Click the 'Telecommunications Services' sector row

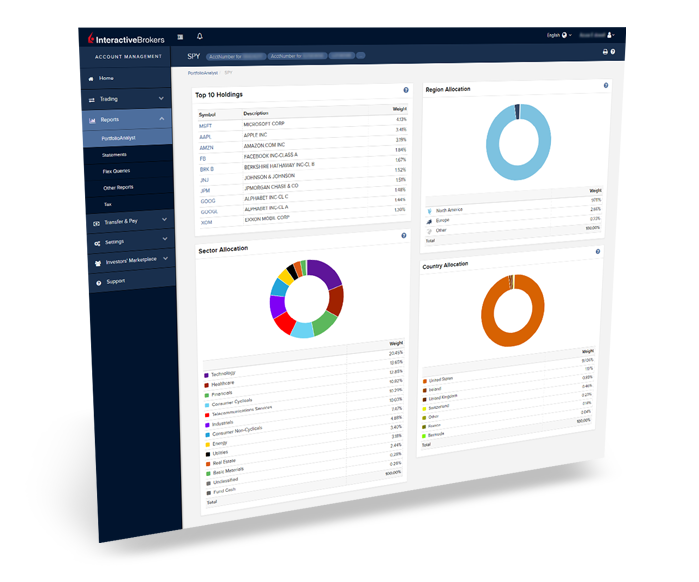(x=303, y=404)
